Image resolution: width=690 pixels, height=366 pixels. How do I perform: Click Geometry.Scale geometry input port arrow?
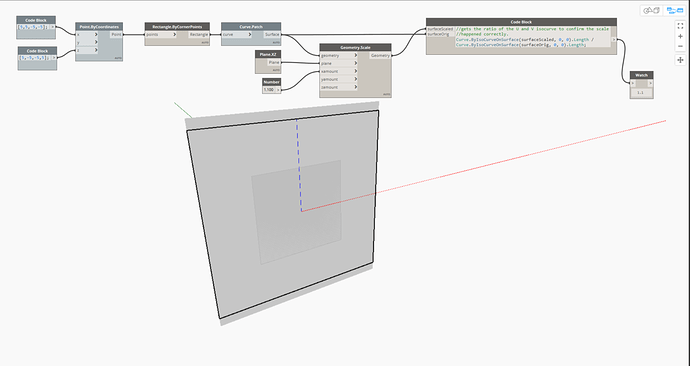point(356,55)
